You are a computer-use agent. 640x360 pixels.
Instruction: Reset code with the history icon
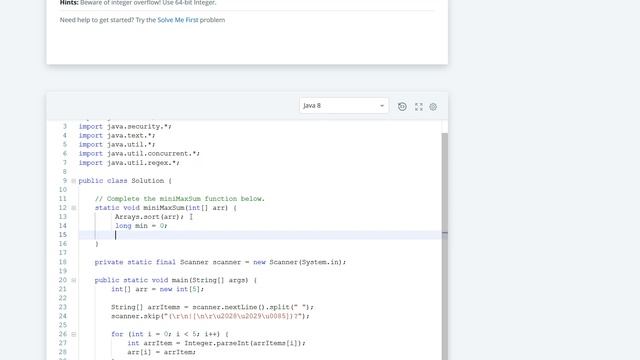[x=402, y=107]
